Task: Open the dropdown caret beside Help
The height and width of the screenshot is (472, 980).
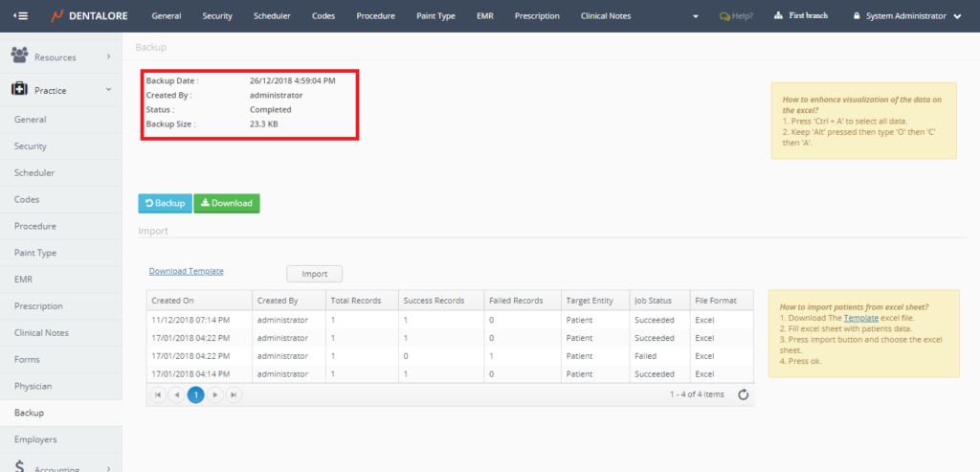Action: point(697,16)
